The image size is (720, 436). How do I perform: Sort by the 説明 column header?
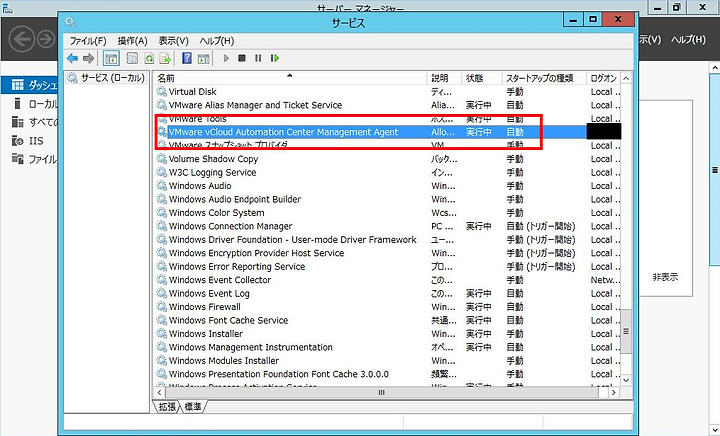coord(444,78)
